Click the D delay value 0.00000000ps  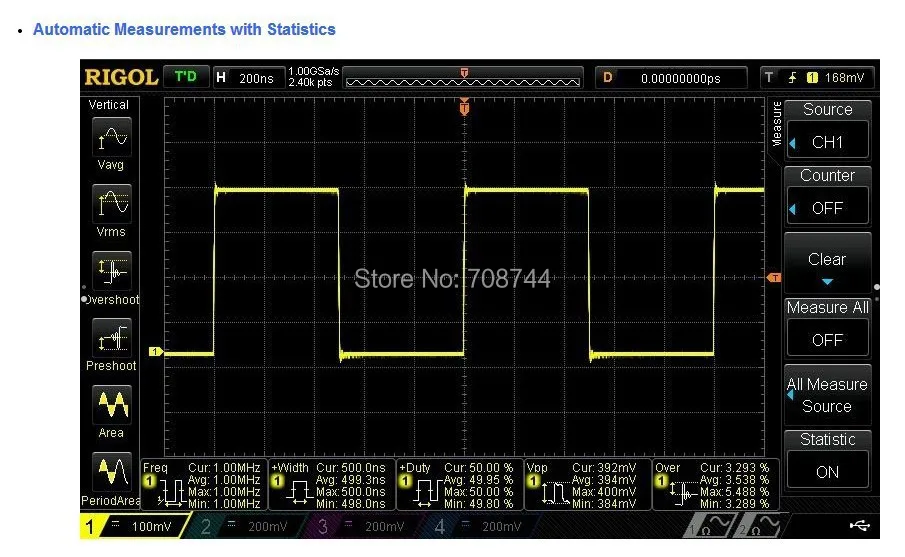(671, 78)
